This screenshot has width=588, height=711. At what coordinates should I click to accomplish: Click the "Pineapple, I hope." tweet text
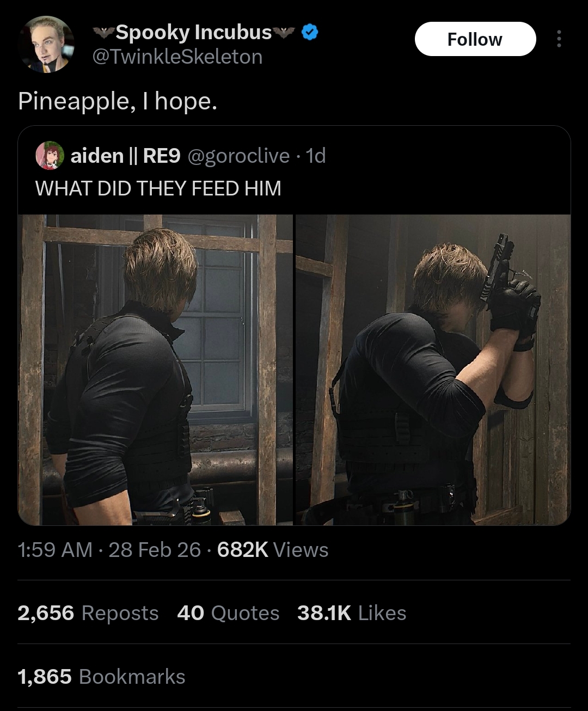coord(118,101)
